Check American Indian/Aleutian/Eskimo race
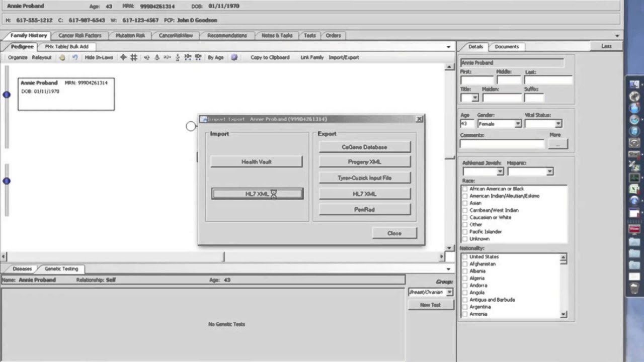644x362 pixels. [465, 196]
